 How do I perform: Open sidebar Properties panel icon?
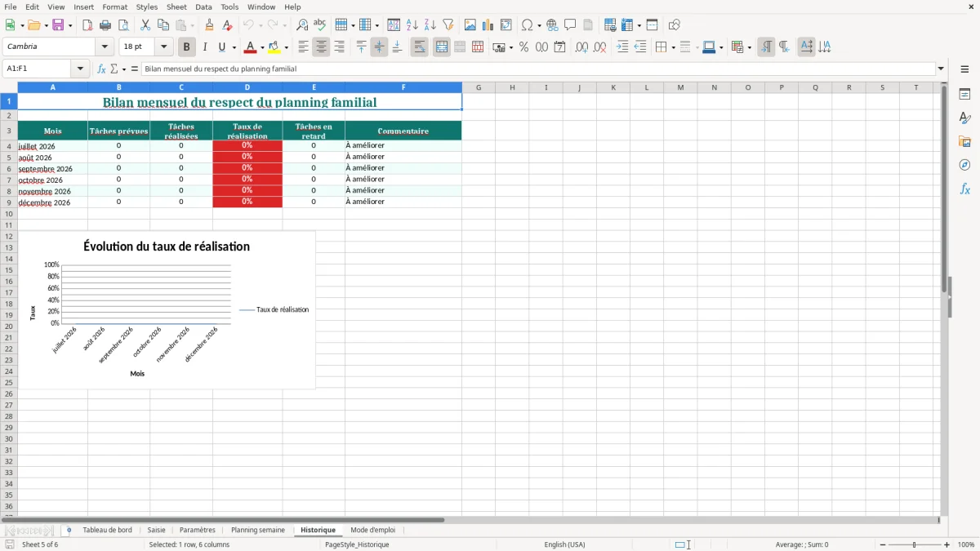(x=964, y=95)
